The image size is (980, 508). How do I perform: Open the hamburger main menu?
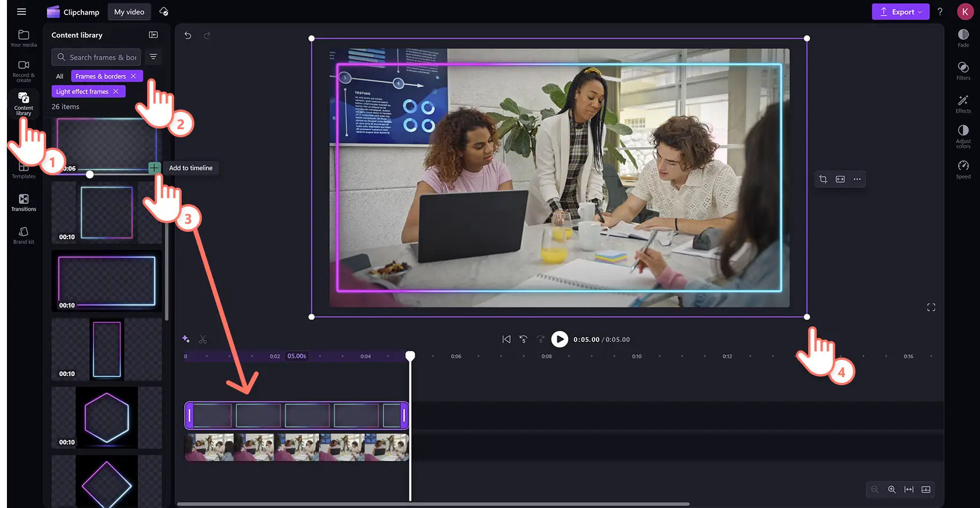point(21,12)
